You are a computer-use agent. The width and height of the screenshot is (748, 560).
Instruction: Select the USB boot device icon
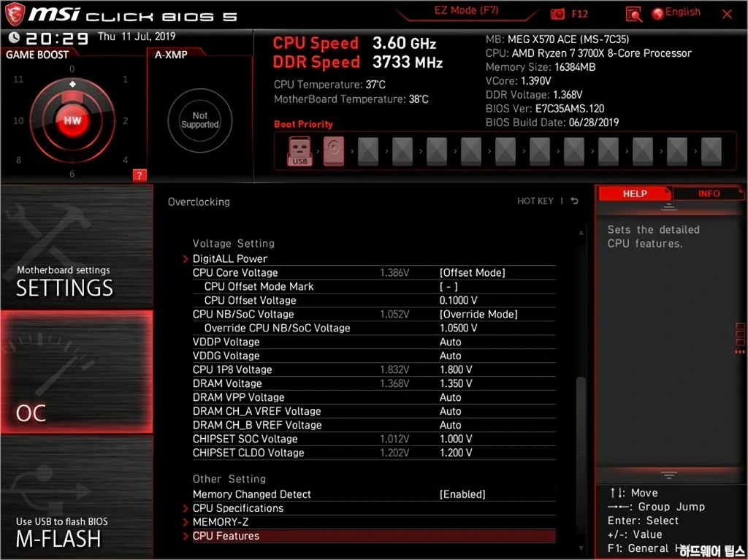[299, 151]
